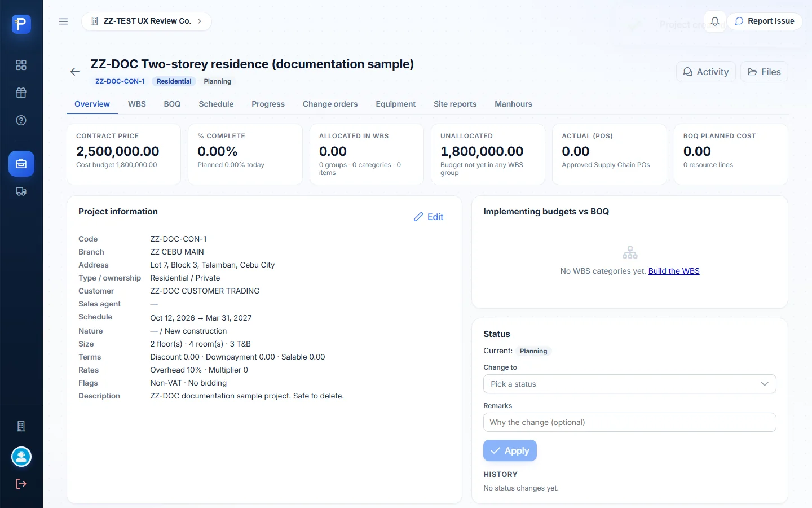
Task: Open the Pick a status dropdown
Action: point(629,384)
